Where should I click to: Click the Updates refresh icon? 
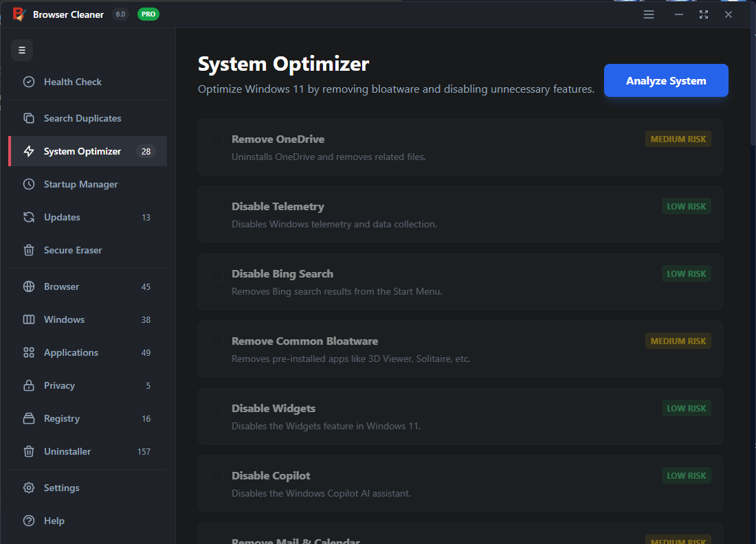(x=29, y=217)
